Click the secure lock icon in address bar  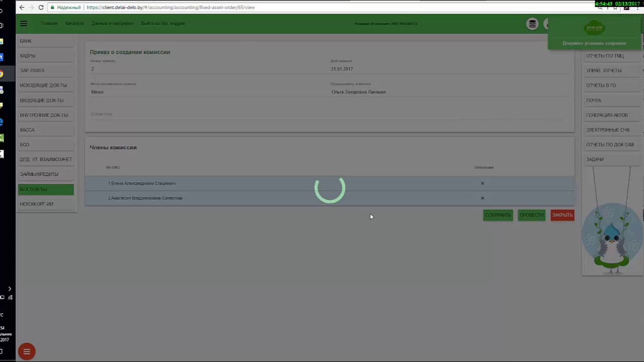point(53,8)
